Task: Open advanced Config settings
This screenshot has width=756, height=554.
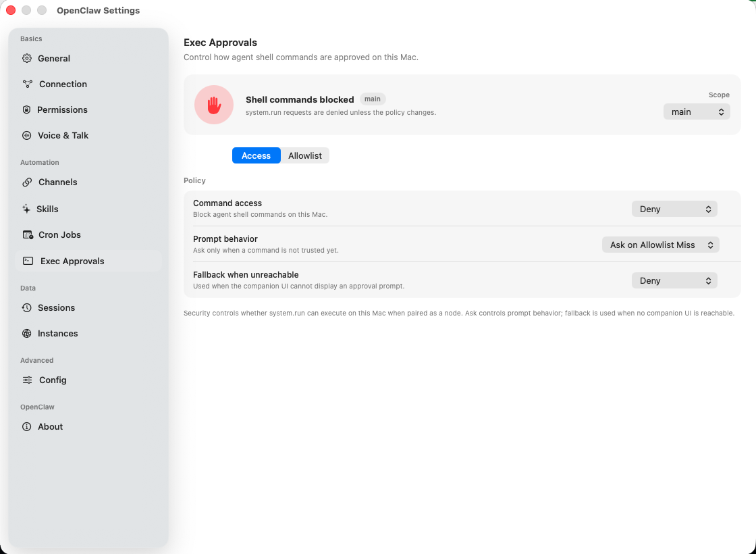Action: click(x=88, y=380)
